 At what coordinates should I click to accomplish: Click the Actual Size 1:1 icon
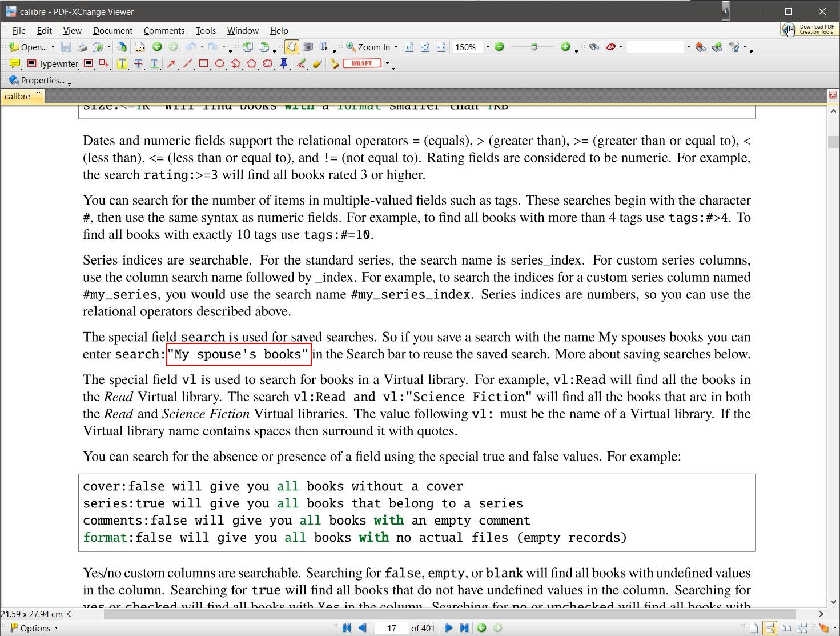409,47
